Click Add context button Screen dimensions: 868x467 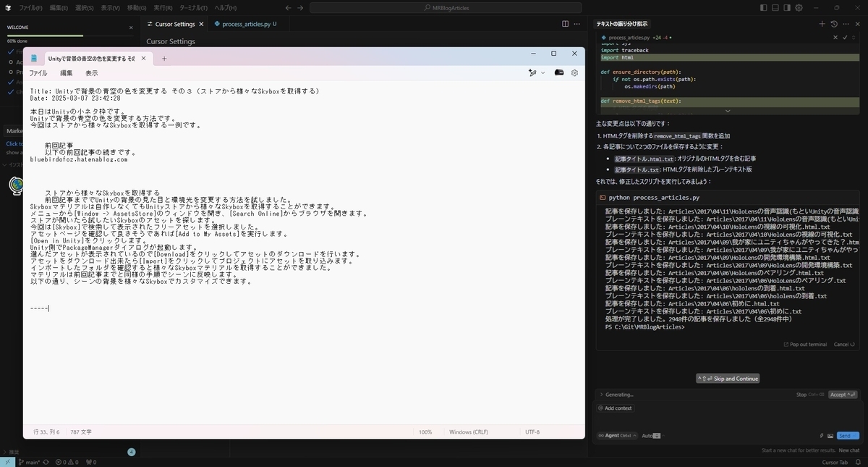point(615,408)
